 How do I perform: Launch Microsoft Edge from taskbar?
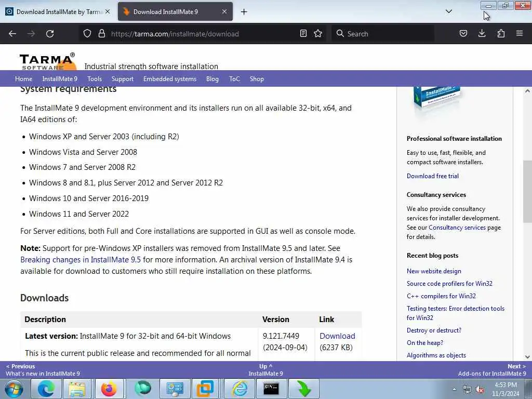46,389
